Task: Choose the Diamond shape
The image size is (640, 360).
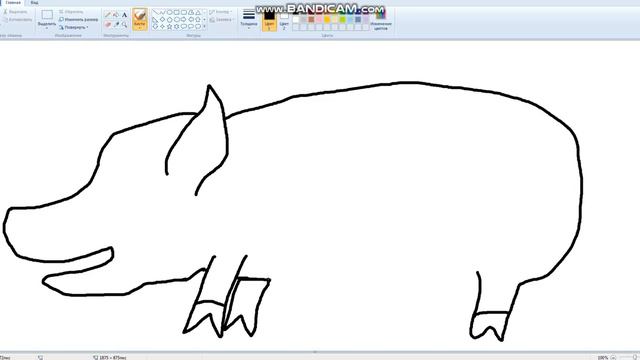Action: pyautogui.click(x=162, y=20)
